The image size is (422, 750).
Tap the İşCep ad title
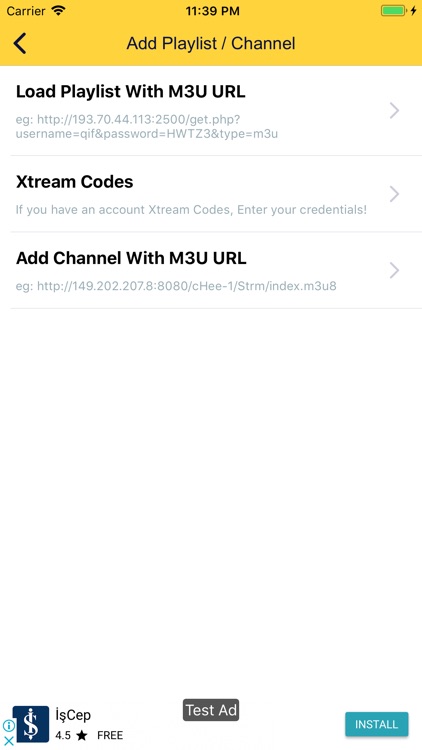click(x=73, y=716)
